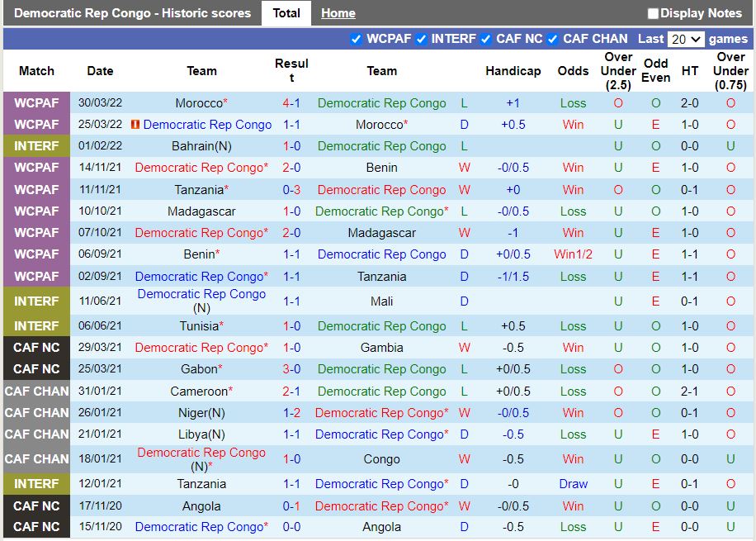Open the Gambia team link
The width and height of the screenshot is (756, 541).
[x=381, y=348]
